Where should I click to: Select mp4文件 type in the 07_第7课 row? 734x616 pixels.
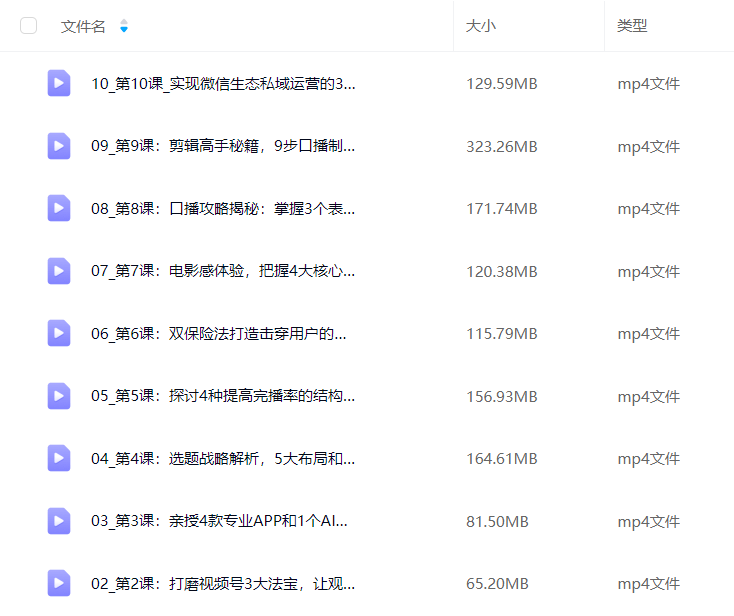click(648, 272)
